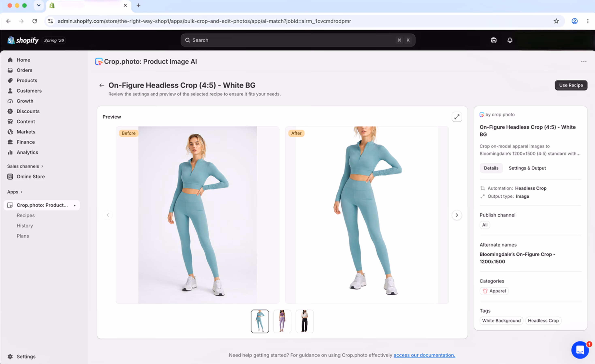Switch to the Details tab
Screen dimensions: 595x364
(x=491, y=168)
